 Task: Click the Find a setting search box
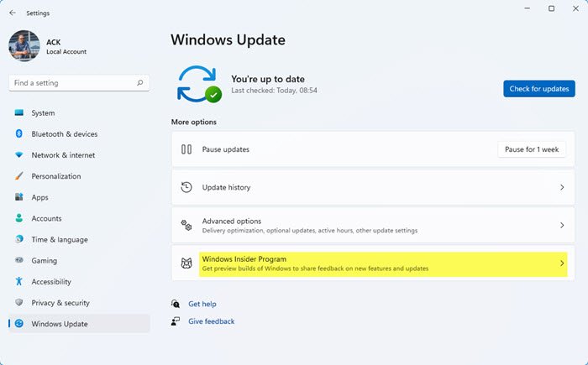[79, 83]
